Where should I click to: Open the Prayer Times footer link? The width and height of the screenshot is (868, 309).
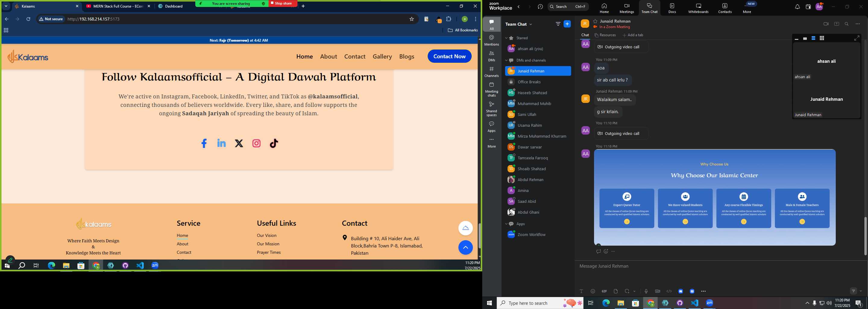click(x=269, y=252)
